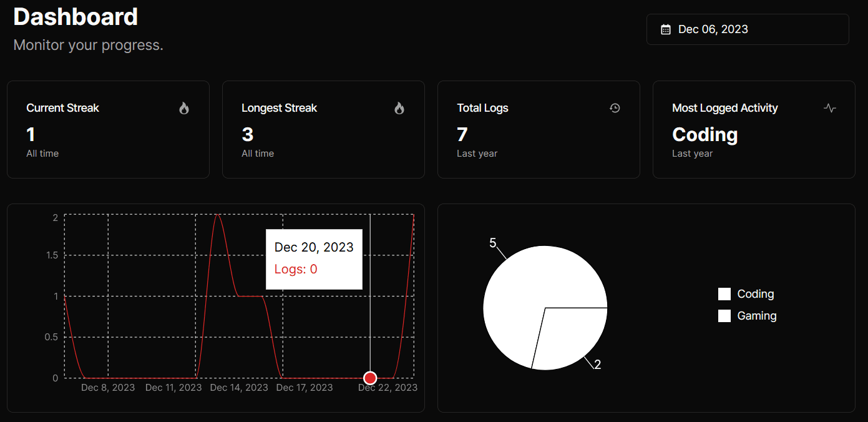
Task: Click the history clock icon in Total Logs
Action: (615, 108)
